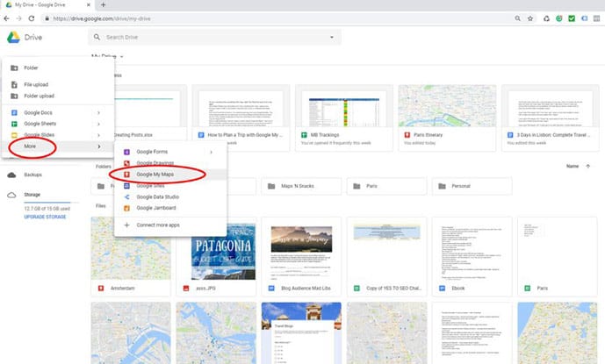Image resolution: width=605 pixels, height=364 pixels.
Task: Expand the Google Forms submenu arrow
Action: (211, 152)
